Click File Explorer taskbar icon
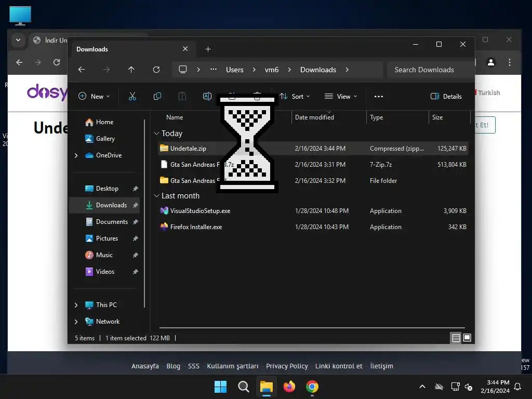 [267, 387]
